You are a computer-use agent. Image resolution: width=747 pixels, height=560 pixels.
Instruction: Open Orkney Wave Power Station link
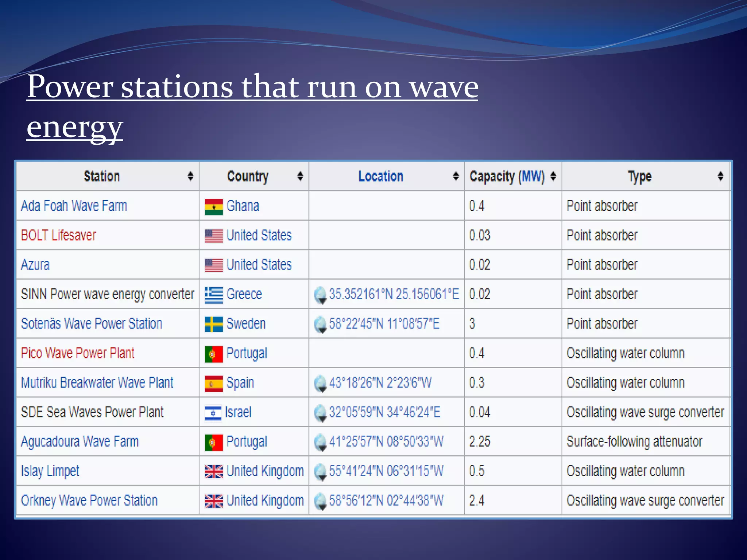coord(89,501)
